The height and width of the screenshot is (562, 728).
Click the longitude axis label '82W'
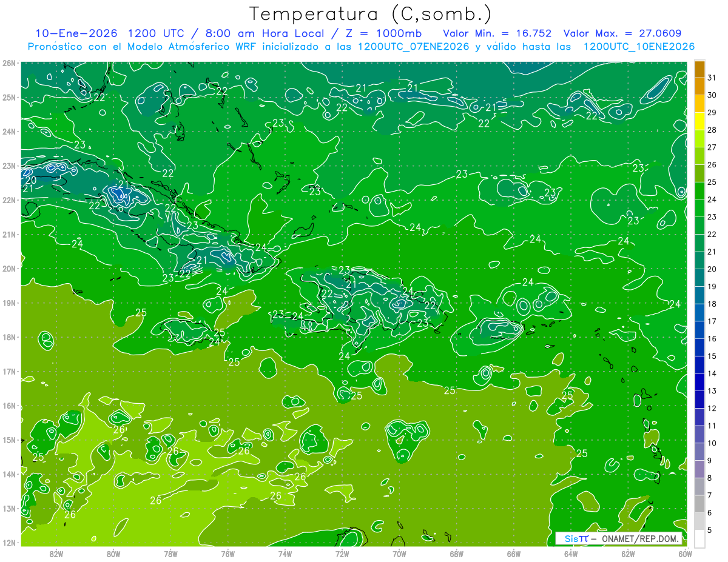pyautogui.click(x=56, y=554)
